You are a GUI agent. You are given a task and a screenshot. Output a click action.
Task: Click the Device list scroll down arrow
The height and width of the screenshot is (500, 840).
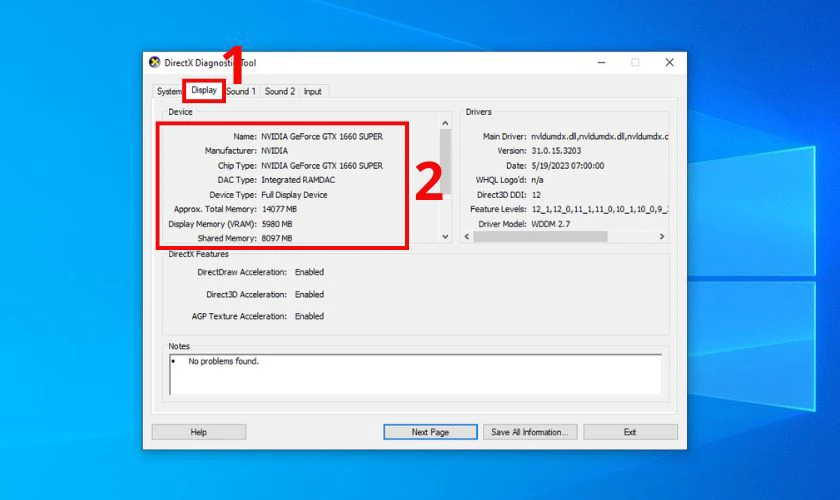tap(445, 236)
